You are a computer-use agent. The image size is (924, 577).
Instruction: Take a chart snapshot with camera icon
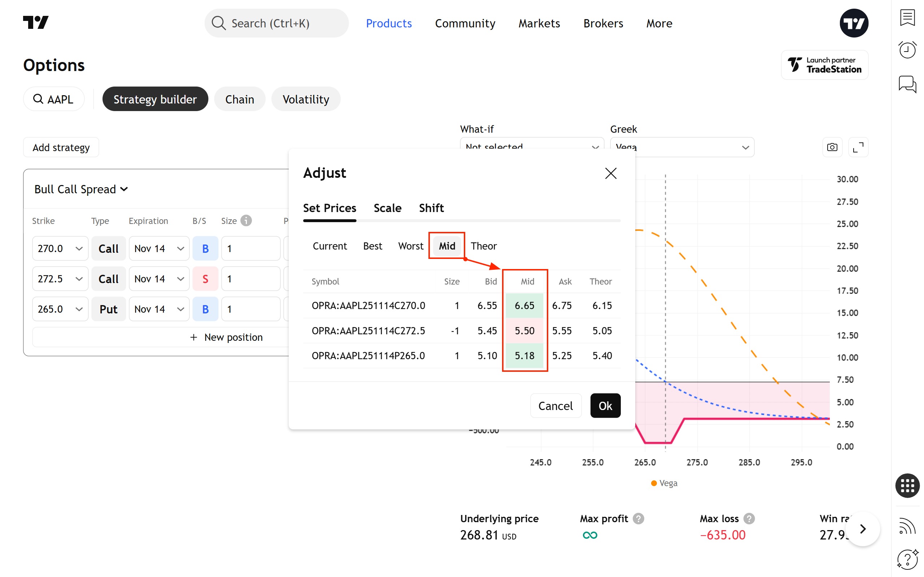click(x=832, y=147)
